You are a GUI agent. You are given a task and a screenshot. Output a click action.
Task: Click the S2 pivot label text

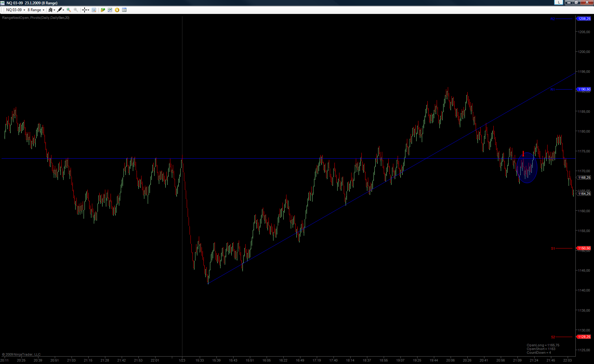click(553, 337)
